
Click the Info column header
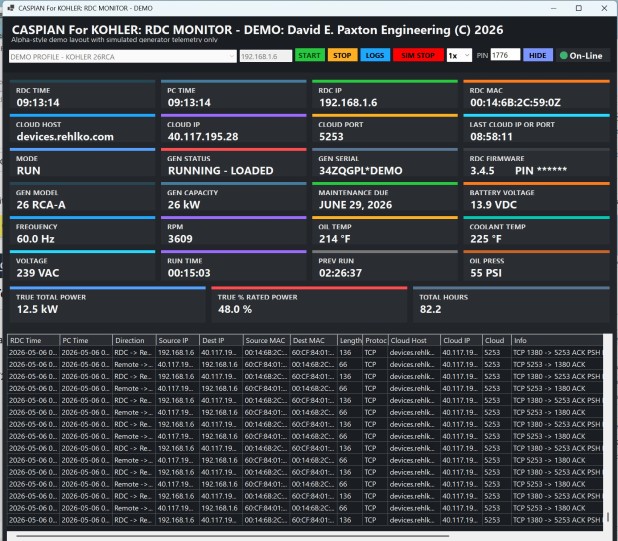[x=557, y=340]
